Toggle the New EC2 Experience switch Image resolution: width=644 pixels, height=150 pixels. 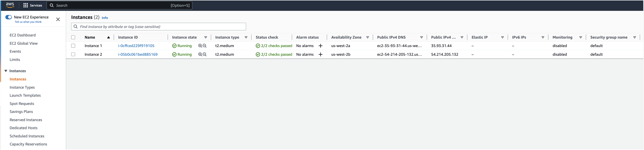pyautogui.click(x=9, y=17)
